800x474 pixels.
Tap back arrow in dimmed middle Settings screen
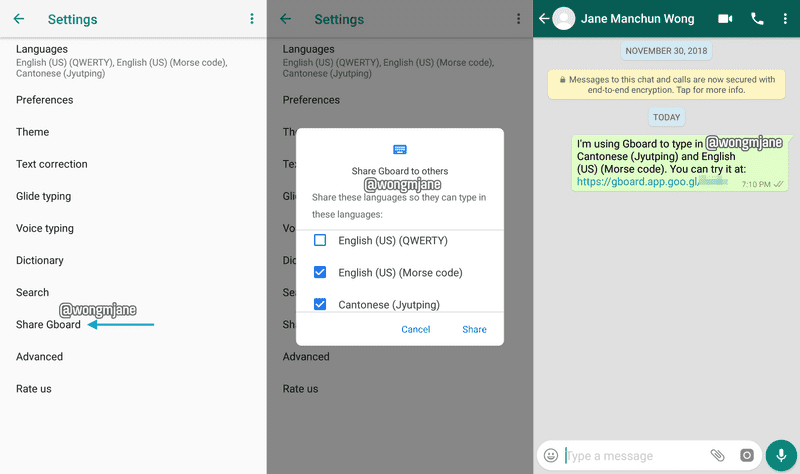pos(286,19)
